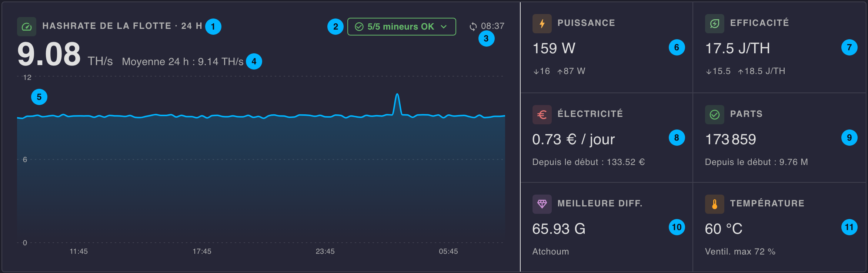Click the 65.93 G best difficulty value

[x=559, y=229]
